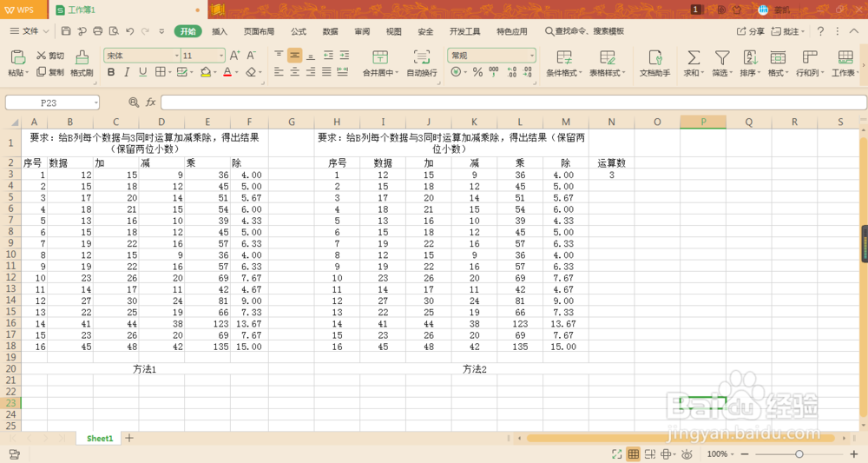Screen dimensions: 868x463
Task: Apply percent style format
Action: tap(477, 72)
